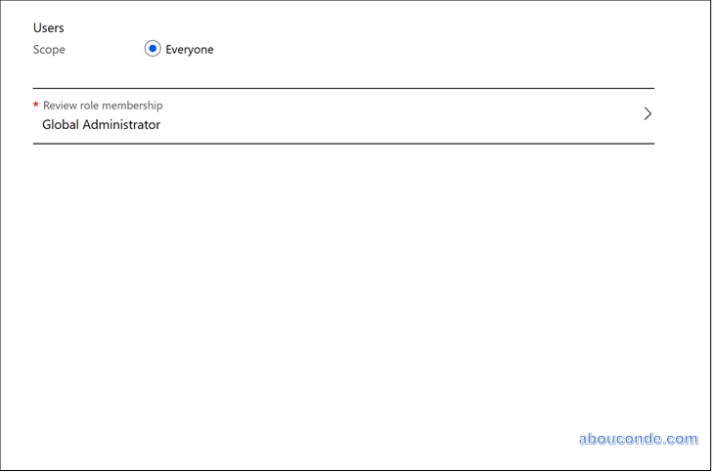The image size is (714, 472).
Task: Click the empty space between Scope and Everyone
Action: point(105,49)
